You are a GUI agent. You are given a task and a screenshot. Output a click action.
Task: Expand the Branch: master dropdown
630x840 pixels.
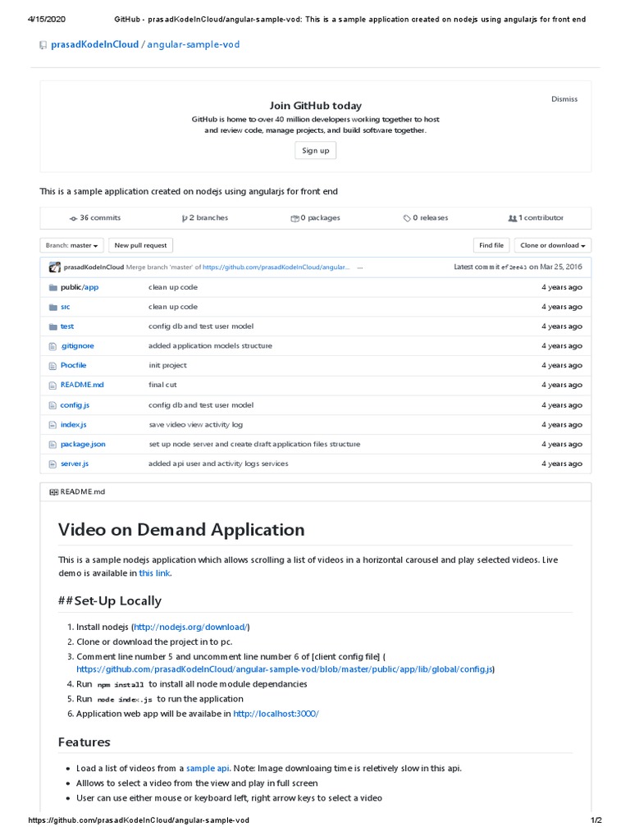[72, 245]
